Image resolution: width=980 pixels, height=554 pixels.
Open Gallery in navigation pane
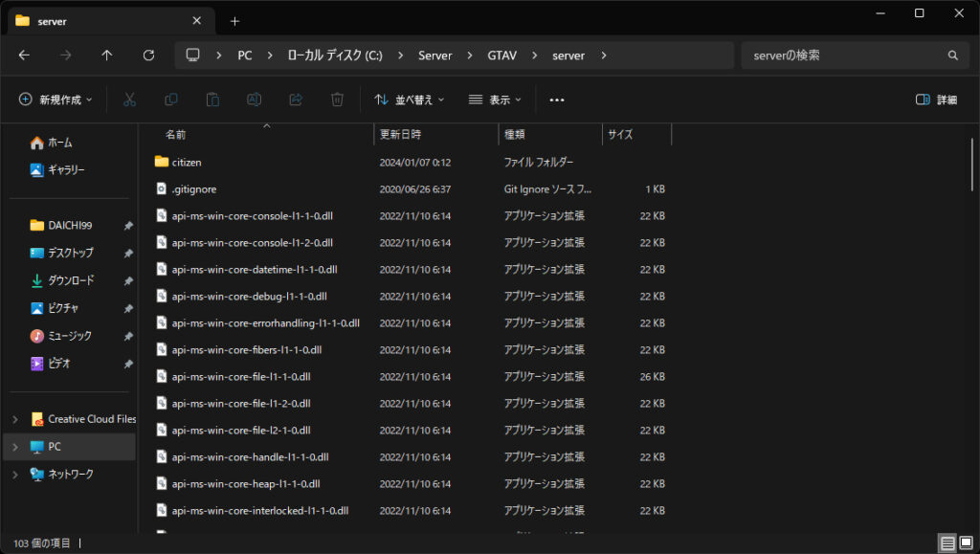coord(57,170)
